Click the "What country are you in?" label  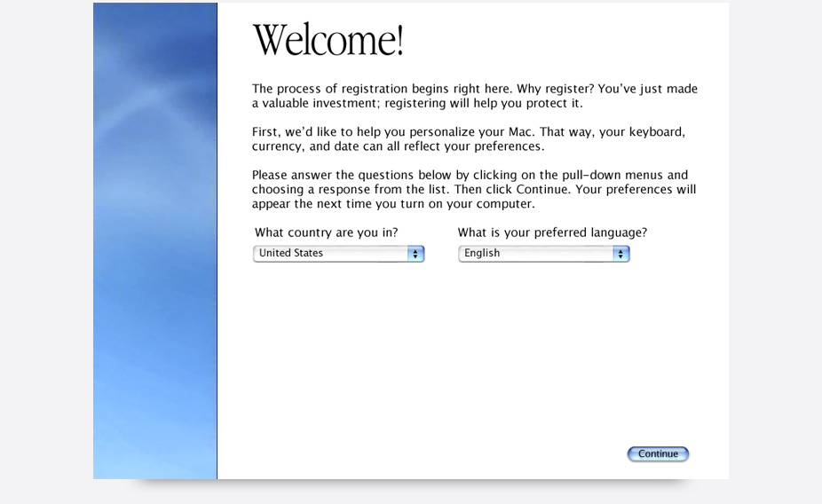tap(326, 232)
